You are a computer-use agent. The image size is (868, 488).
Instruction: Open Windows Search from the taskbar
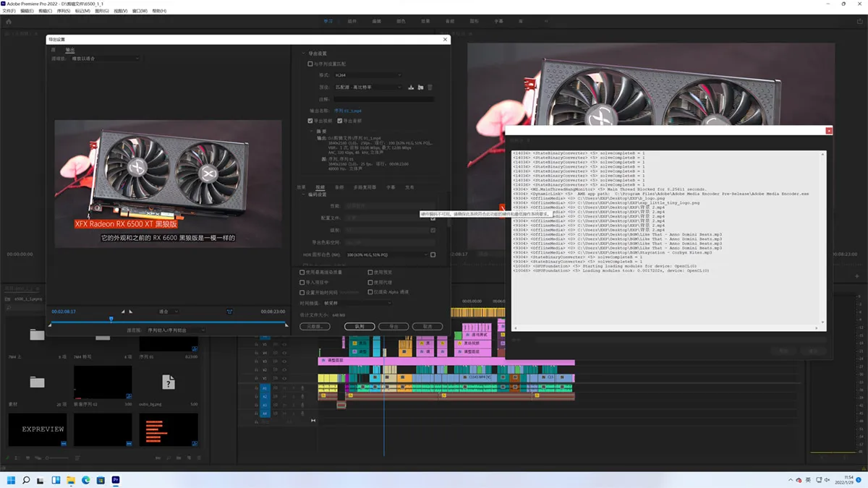pyautogui.click(x=26, y=480)
